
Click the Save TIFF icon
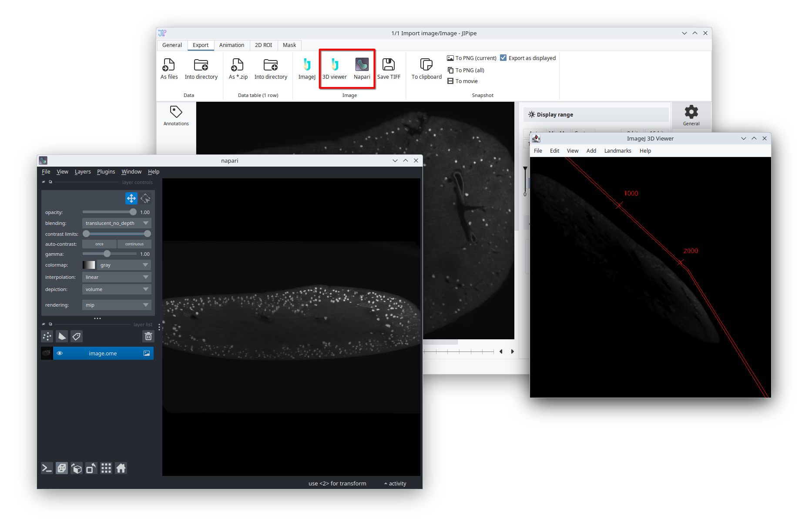point(388,69)
